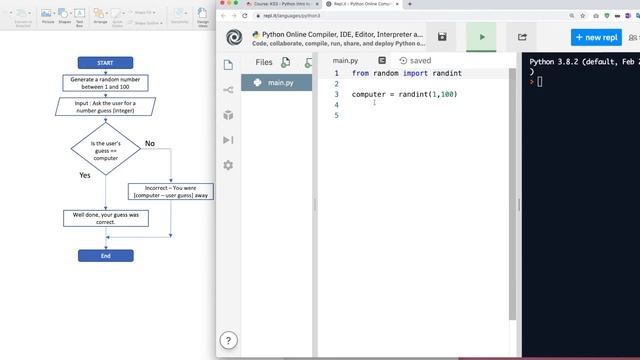Close the Course browser tab
640x360 pixels.
317,4
